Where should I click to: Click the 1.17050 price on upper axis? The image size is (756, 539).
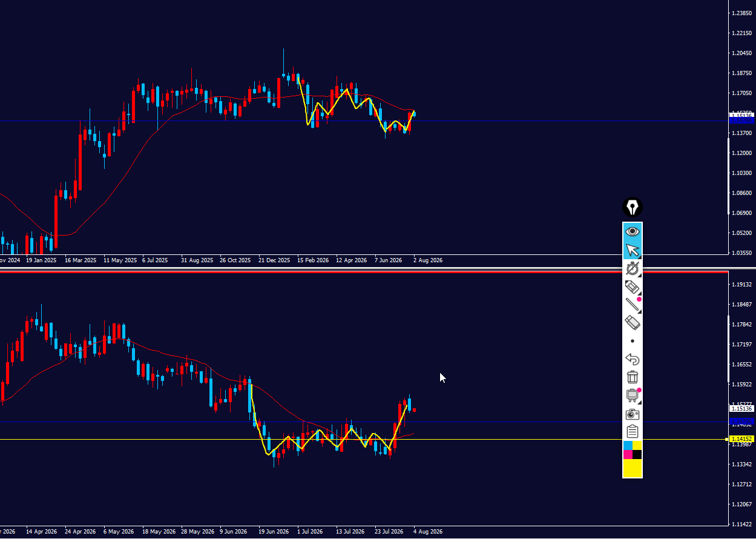click(x=741, y=93)
